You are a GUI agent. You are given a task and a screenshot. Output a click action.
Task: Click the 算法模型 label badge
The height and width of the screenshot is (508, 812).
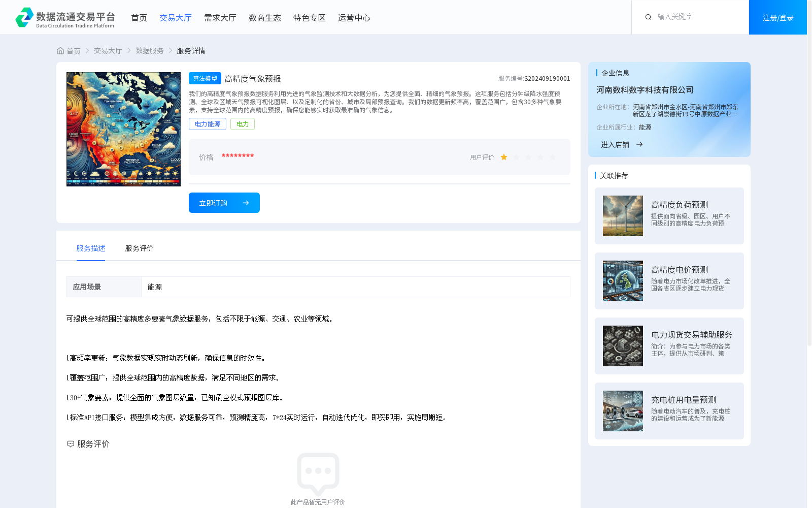205,78
